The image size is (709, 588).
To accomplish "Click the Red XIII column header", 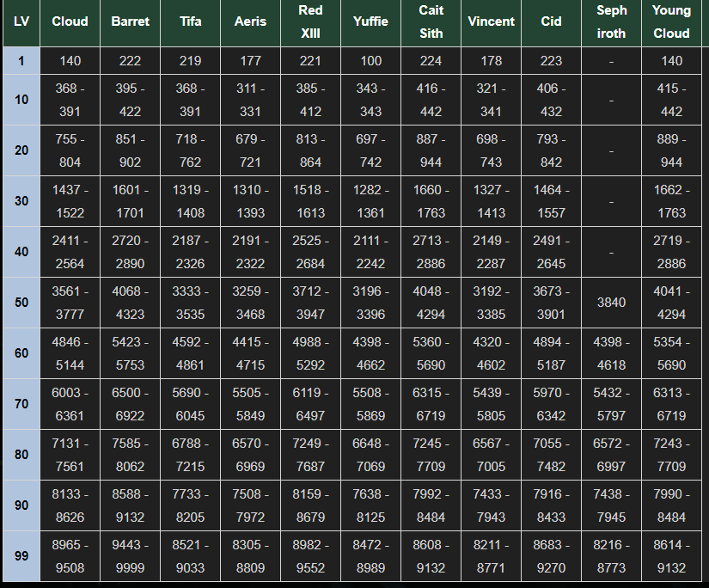I will click(x=310, y=21).
